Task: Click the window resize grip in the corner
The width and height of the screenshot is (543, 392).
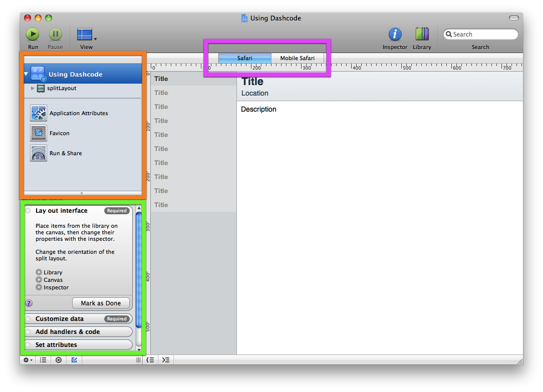Action: pyautogui.click(x=520, y=361)
